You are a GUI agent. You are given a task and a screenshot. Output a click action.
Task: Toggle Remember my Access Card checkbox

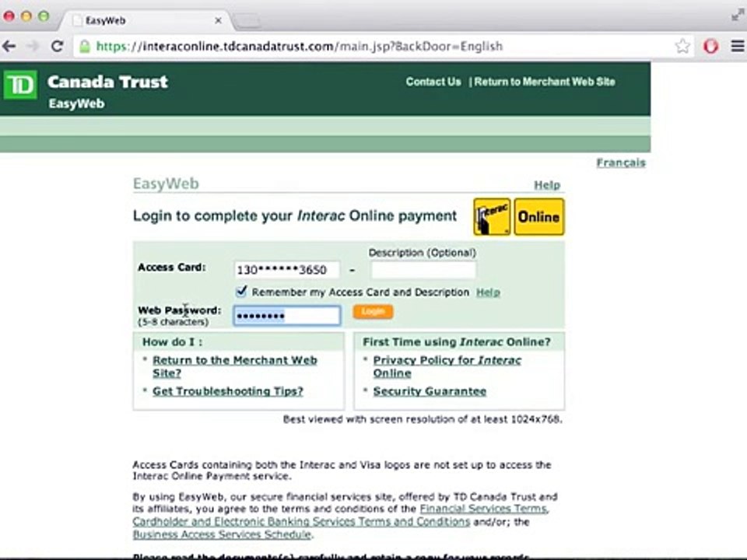click(241, 291)
